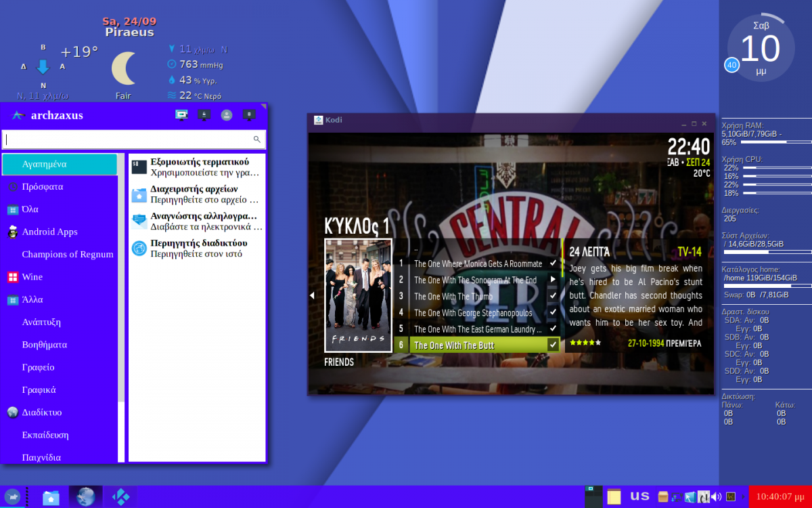The width and height of the screenshot is (812, 508).
Task: Open the terminal emulator favorite
Action: click(196, 167)
